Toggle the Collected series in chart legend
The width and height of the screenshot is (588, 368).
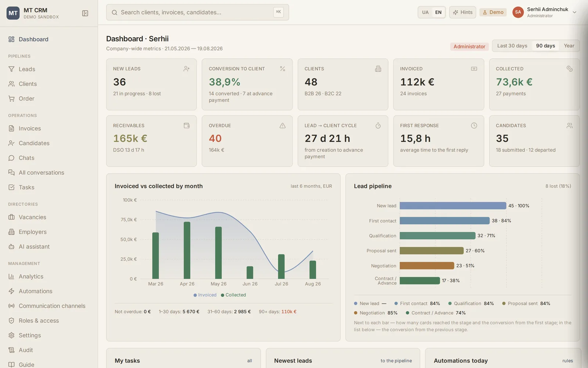pos(233,295)
